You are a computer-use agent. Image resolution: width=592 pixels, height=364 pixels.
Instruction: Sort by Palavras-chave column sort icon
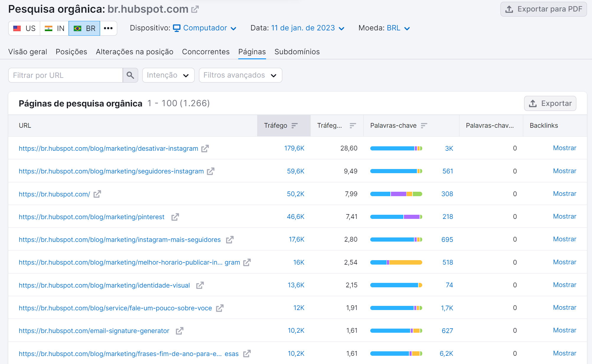tap(424, 126)
